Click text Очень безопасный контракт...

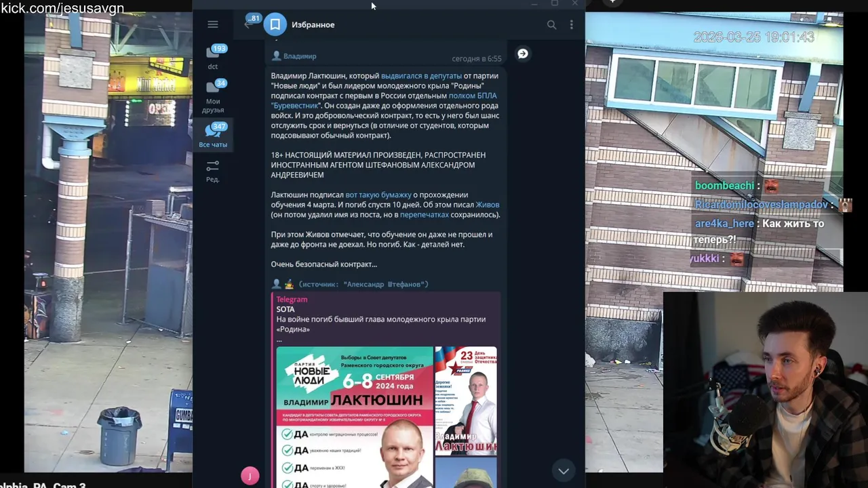click(x=324, y=264)
